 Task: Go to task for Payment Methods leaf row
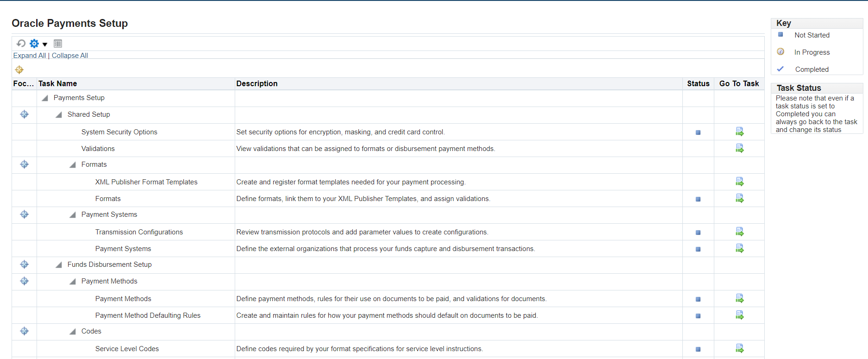(x=740, y=299)
